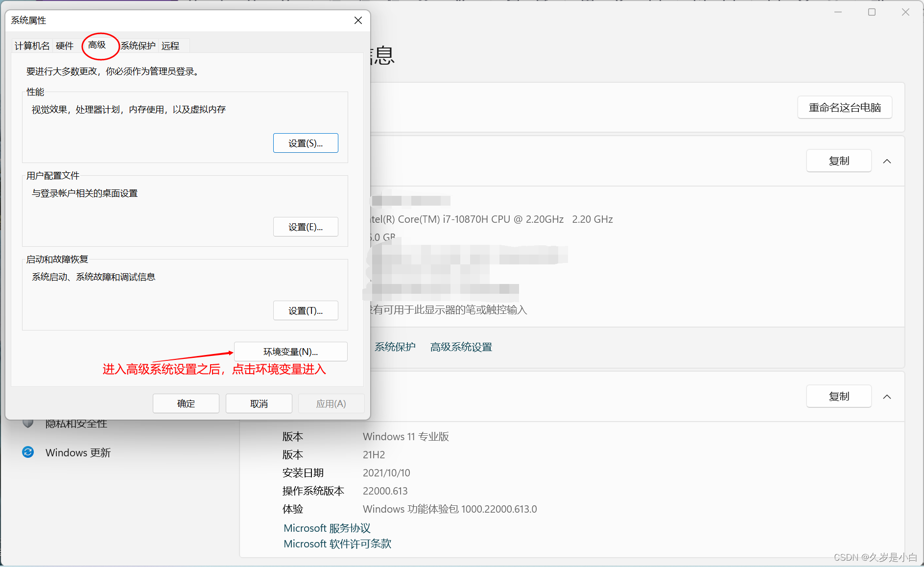The height and width of the screenshot is (567, 924).
Task: Open the 系统保护 link in Settings
Action: [x=395, y=347]
